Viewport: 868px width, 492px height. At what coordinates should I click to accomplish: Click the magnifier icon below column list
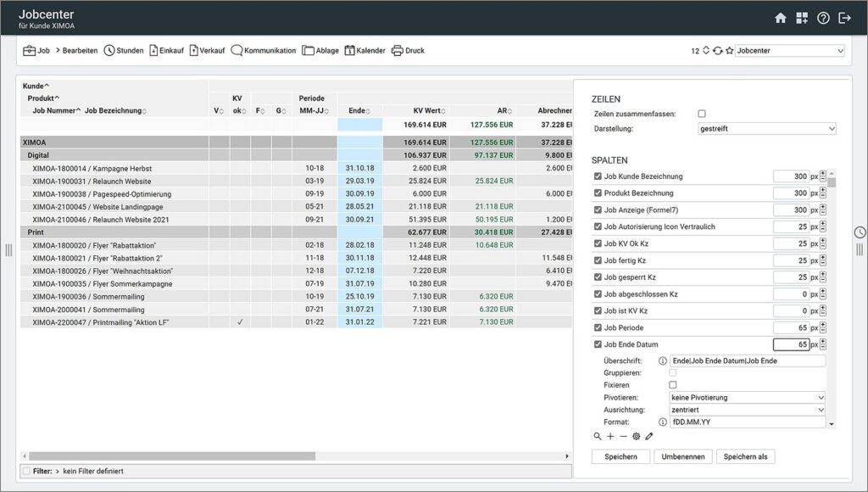point(598,436)
